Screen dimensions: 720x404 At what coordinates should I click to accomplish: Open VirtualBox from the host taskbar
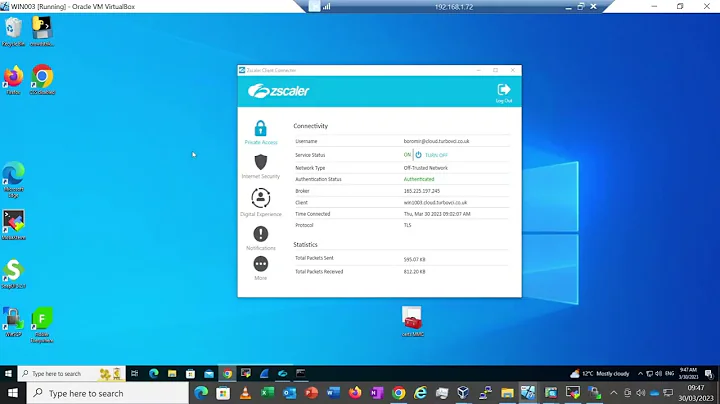pos(463,393)
